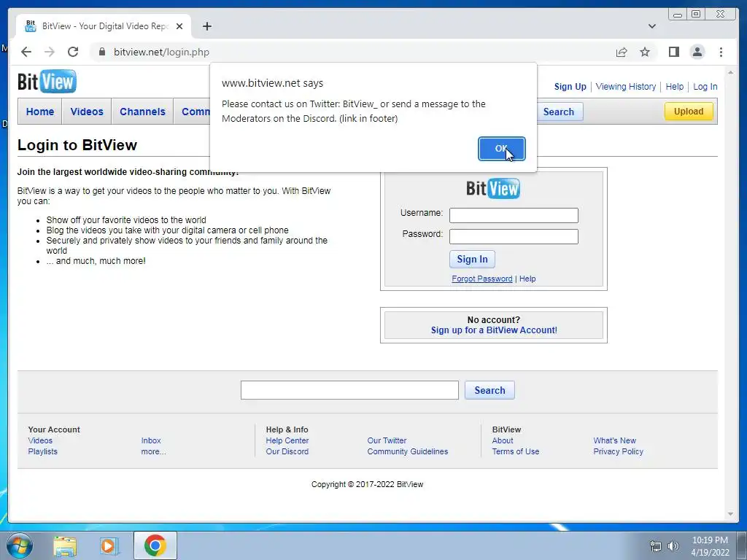
Task: Focus the Username input field
Action: [x=514, y=215]
